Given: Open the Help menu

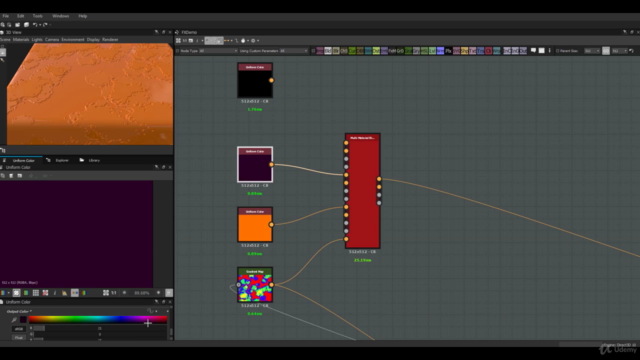Looking at the screenshot, I should click(x=82, y=16).
